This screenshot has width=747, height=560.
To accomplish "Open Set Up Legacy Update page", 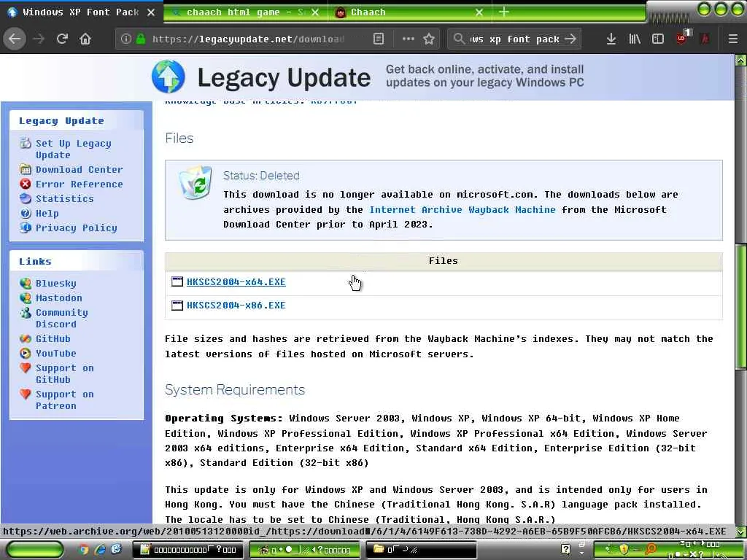I will coord(74,149).
